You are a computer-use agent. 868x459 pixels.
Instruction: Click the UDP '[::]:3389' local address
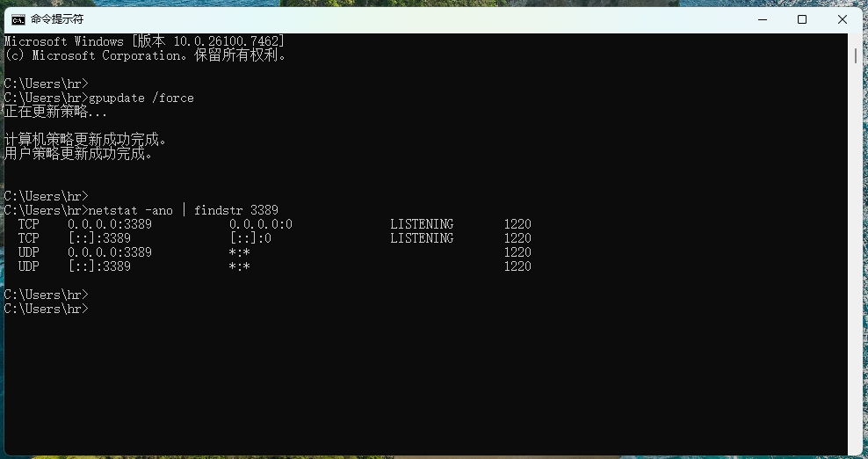click(99, 266)
